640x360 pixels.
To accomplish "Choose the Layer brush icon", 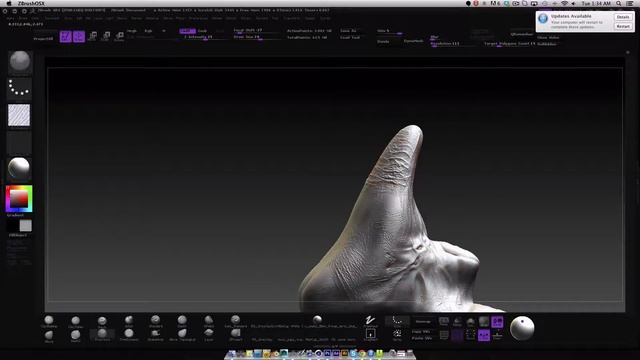I will point(209,335).
